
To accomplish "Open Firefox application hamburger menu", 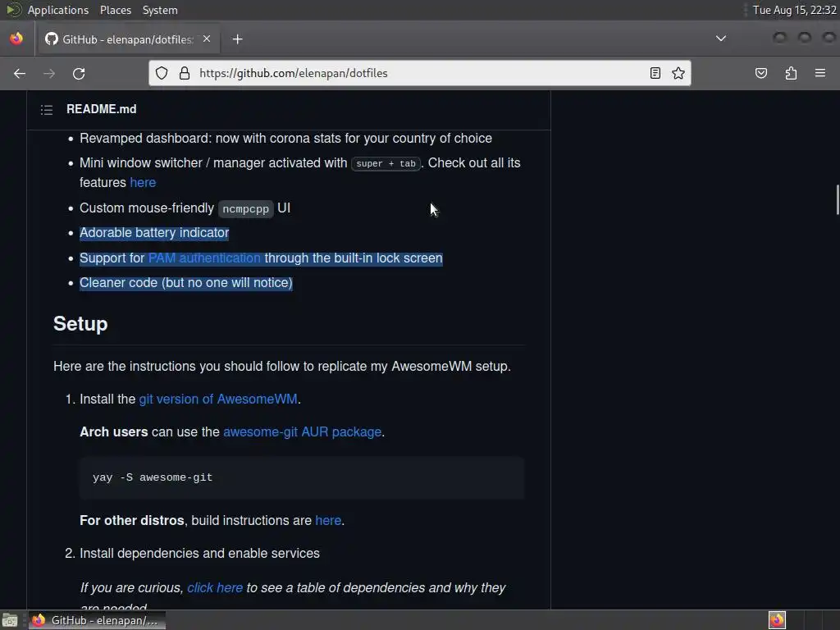I will tap(820, 73).
